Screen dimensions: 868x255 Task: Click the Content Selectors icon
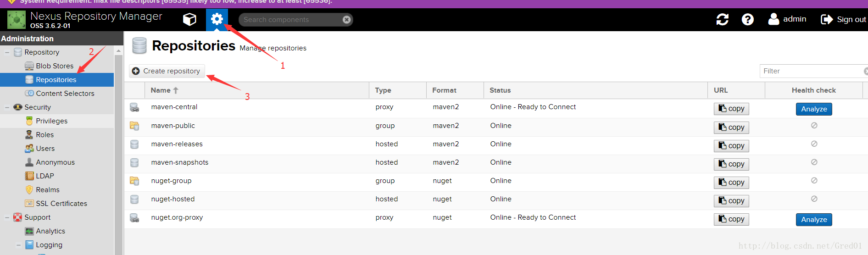pyautogui.click(x=29, y=94)
